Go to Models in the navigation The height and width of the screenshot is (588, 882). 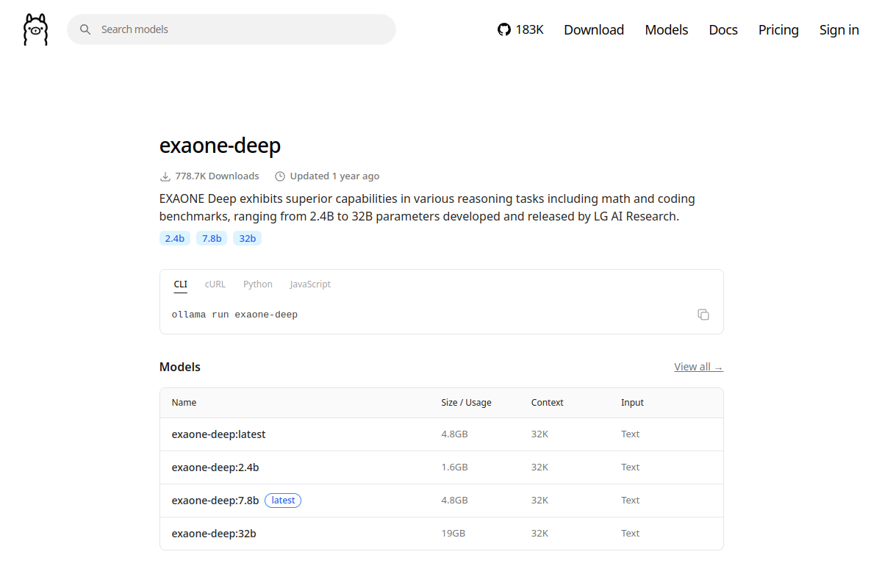point(667,29)
